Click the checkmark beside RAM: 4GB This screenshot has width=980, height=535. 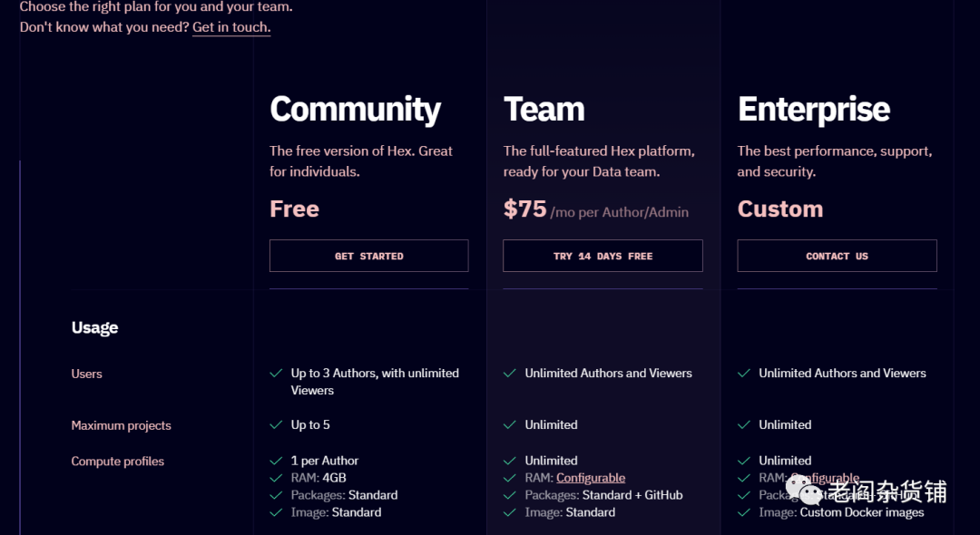pyautogui.click(x=276, y=478)
